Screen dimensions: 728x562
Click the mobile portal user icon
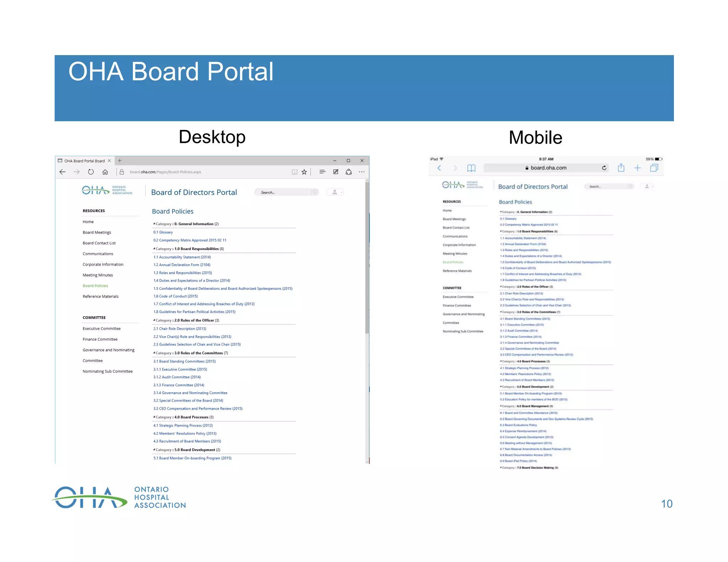647,186
